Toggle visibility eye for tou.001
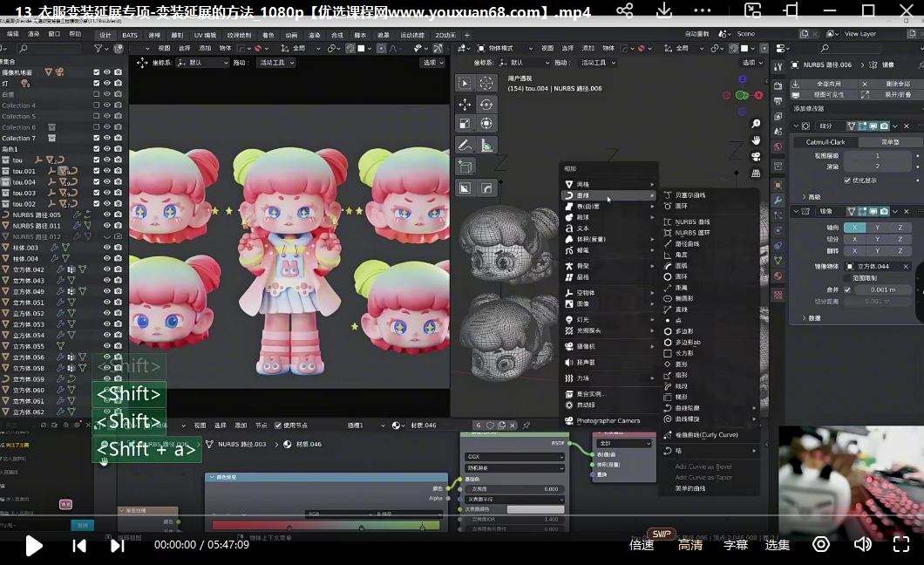 click(107, 171)
